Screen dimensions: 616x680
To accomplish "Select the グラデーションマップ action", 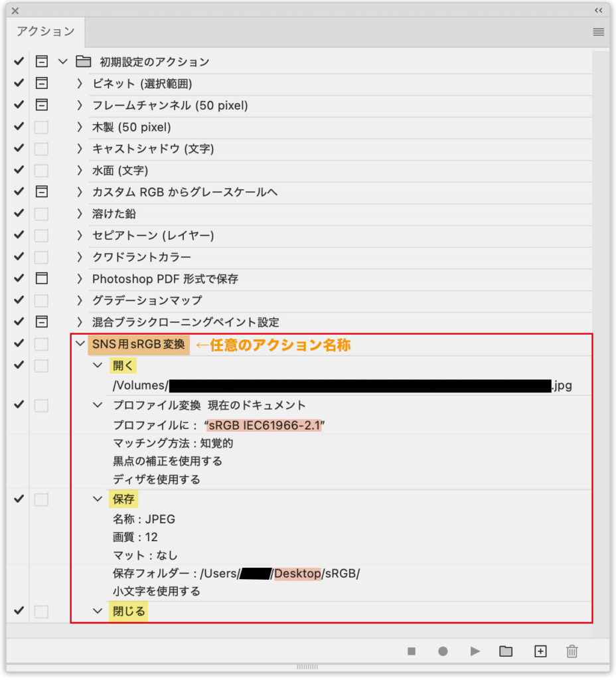I will 147,301.
